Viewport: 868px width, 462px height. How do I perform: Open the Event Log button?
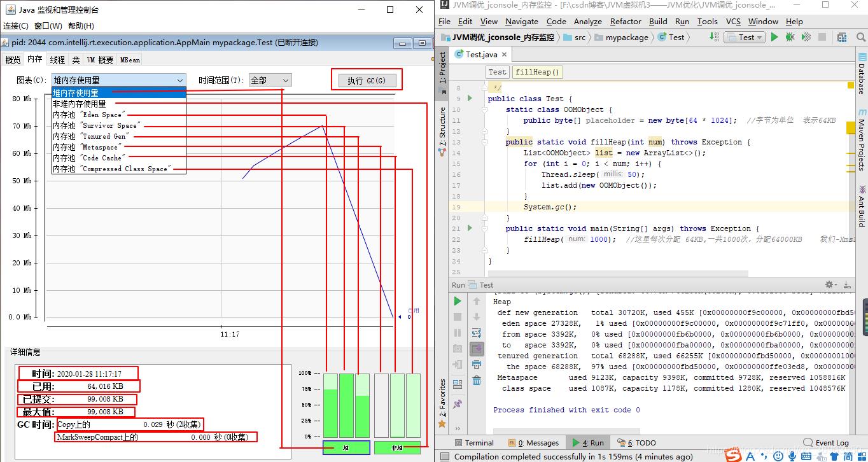pos(826,442)
